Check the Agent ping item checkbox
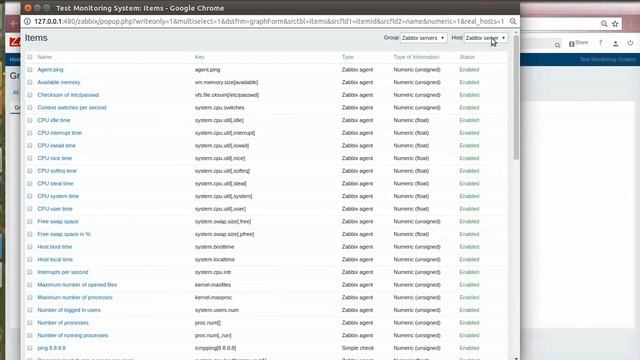This screenshot has width=640, height=360. pos(29,70)
